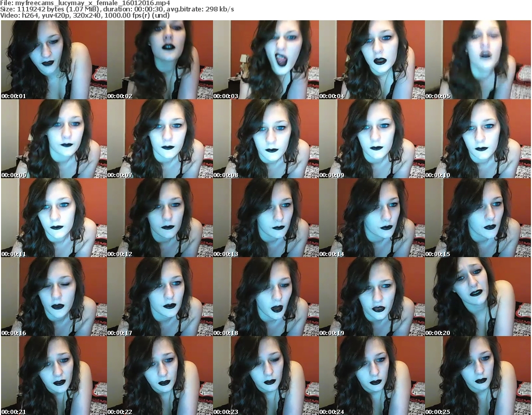Click the "Size: 1119242 bytes" info line
The height and width of the screenshot is (415, 532).
tap(117, 9)
